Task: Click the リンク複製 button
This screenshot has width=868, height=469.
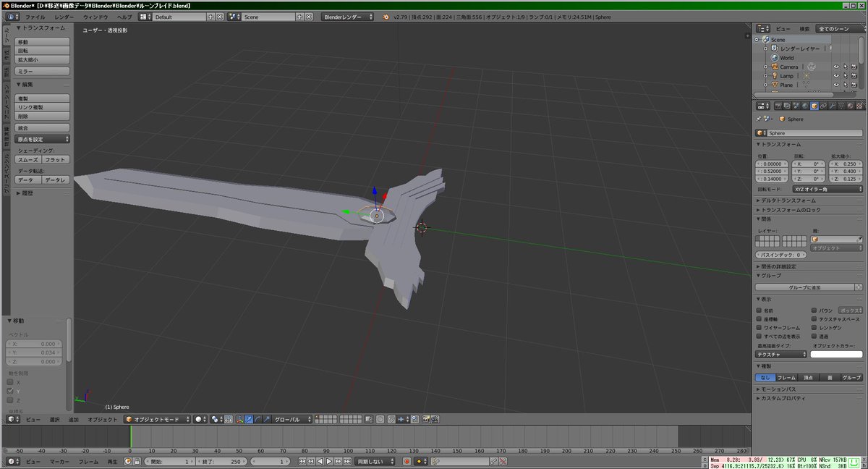Action: [43, 107]
